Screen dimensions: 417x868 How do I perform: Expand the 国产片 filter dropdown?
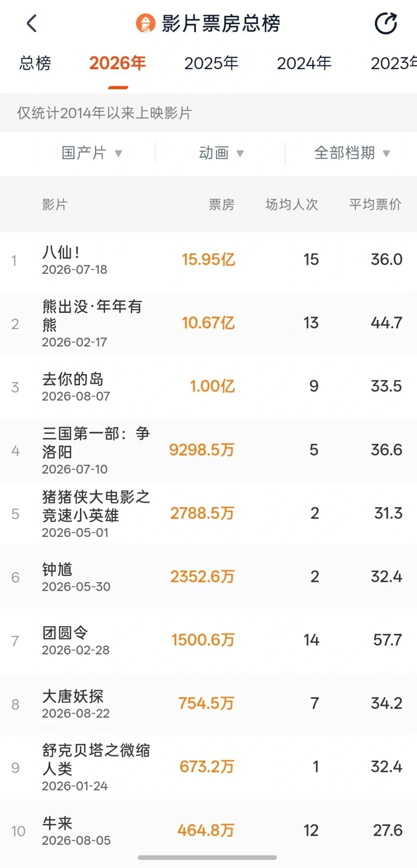[92, 153]
